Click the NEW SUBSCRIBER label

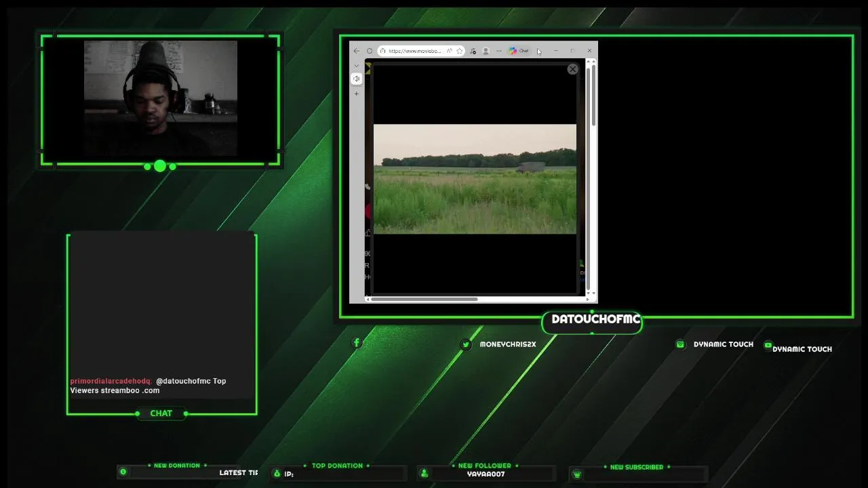[637, 467]
